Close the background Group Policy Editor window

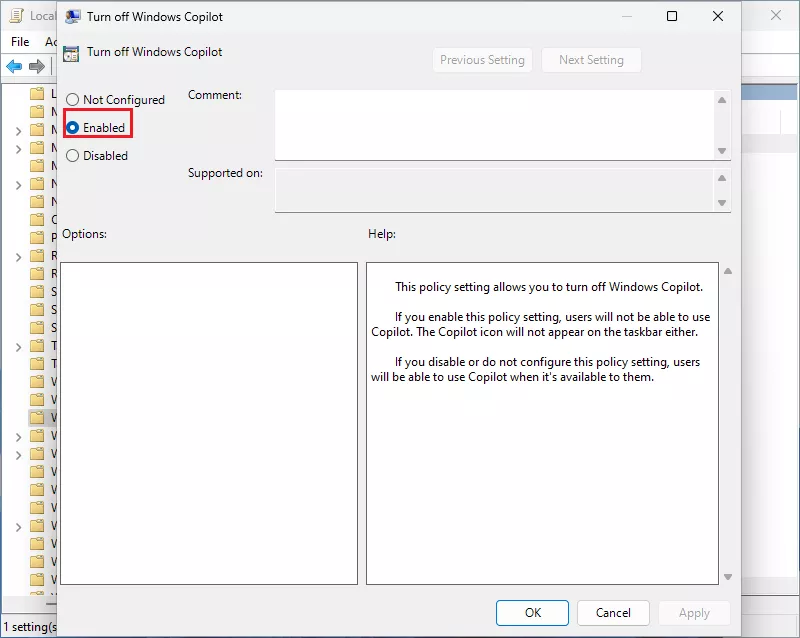776,15
